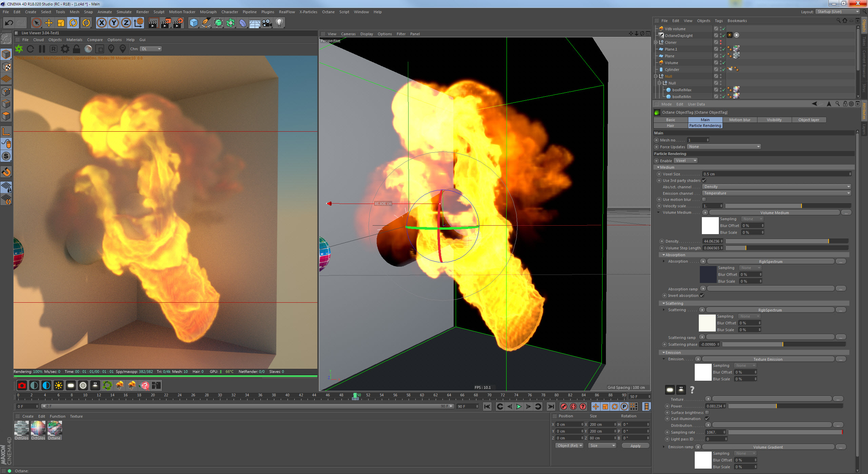Switch to the Motion blur tab
The width and height of the screenshot is (868, 474).
point(739,120)
